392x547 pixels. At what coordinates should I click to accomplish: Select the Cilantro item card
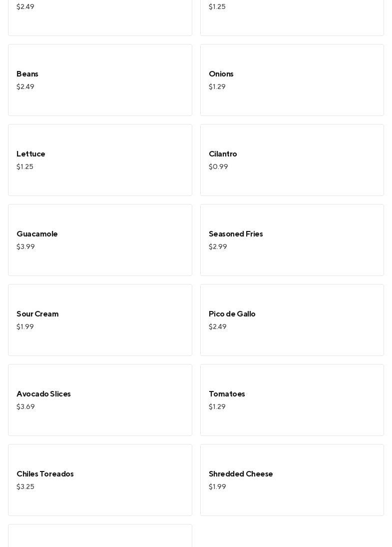[292, 160]
